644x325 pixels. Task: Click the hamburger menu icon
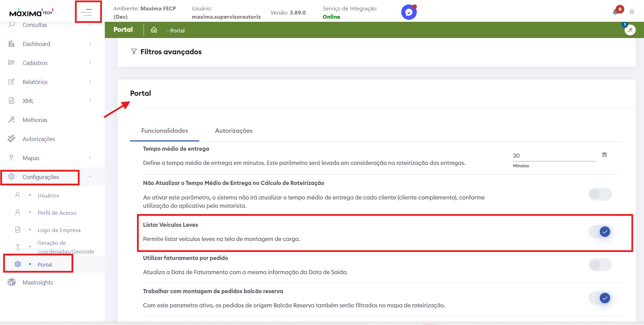coord(86,12)
